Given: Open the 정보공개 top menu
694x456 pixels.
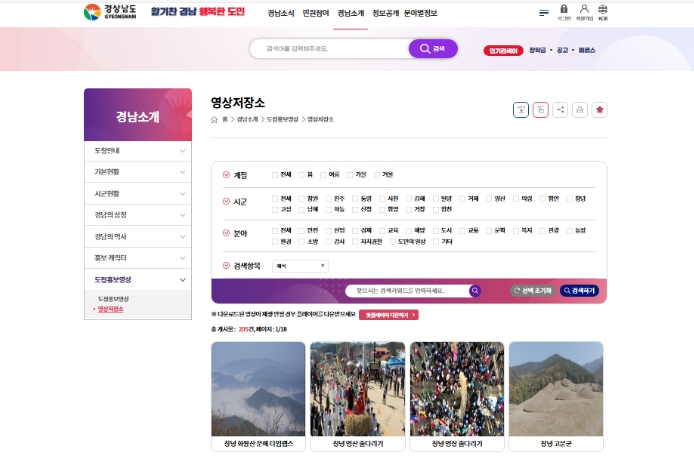Looking at the screenshot, I should (x=385, y=13).
